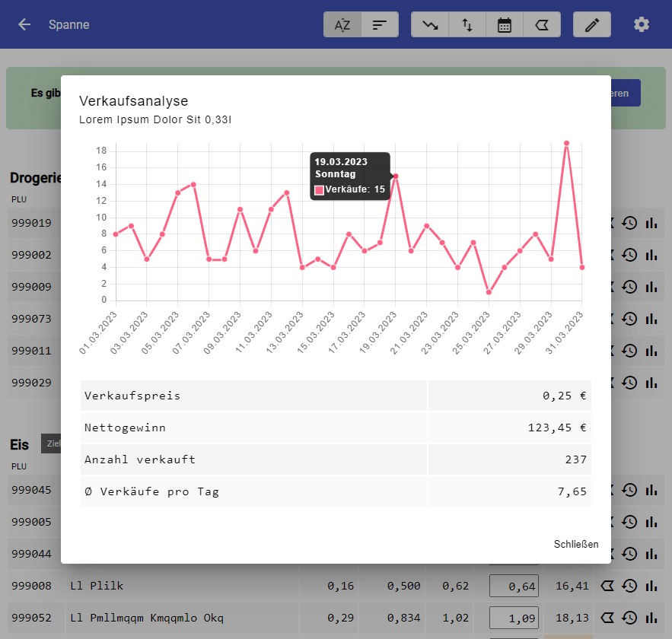Open sales chart icon for row 999011
The height and width of the screenshot is (639, 672).
click(651, 351)
